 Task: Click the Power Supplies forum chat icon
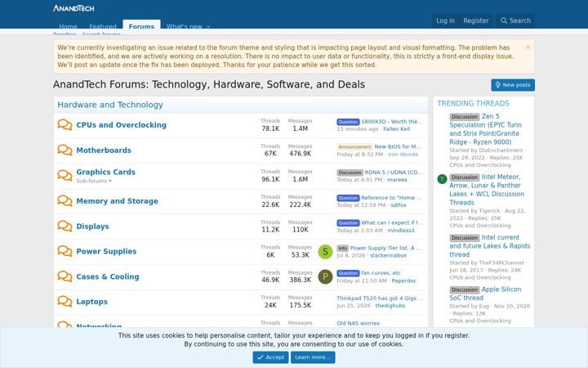click(x=65, y=251)
